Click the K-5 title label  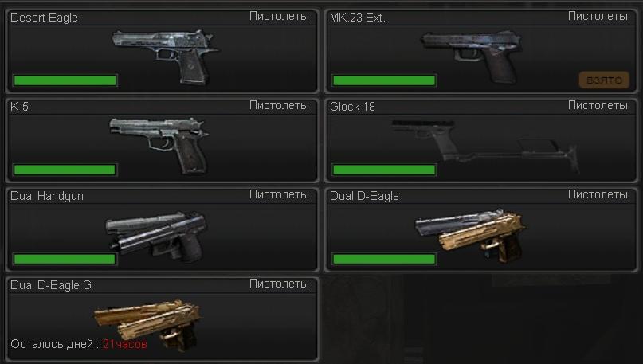(19, 107)
